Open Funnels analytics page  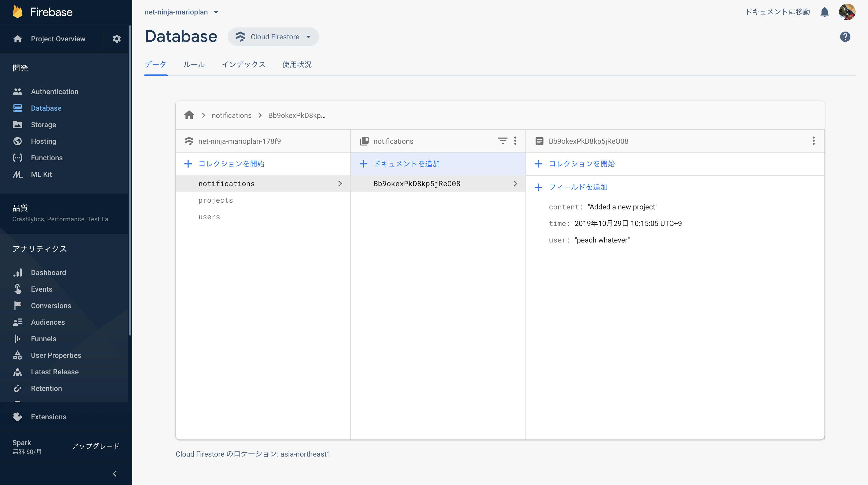(x=43, y=338)
